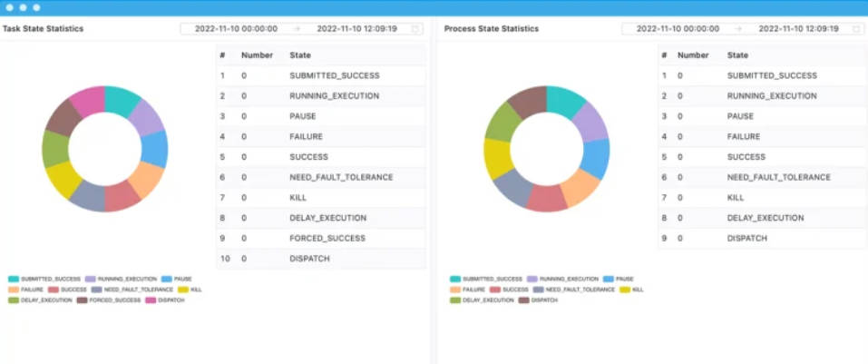Select RUNNING_EXECUTION row in Task State table
The image size is (868, 364).
point(321,96)
